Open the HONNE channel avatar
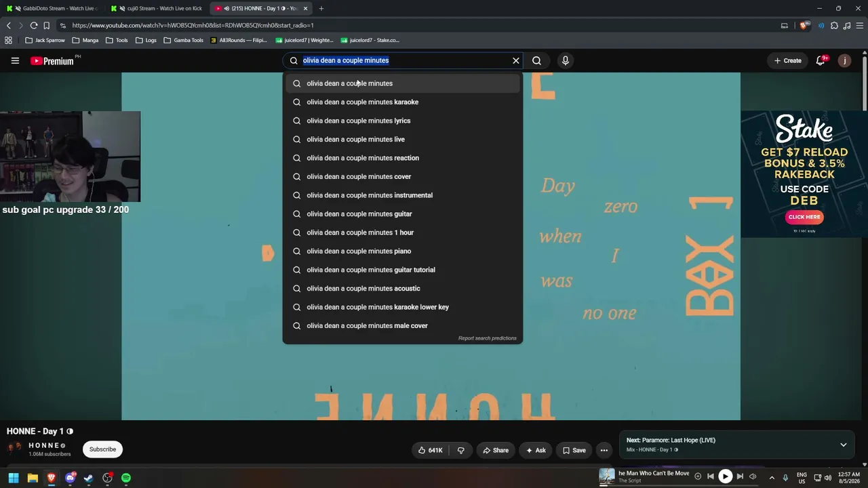This screenshot has height=488, width=868. pyautogui.click(x=14, y=449)
